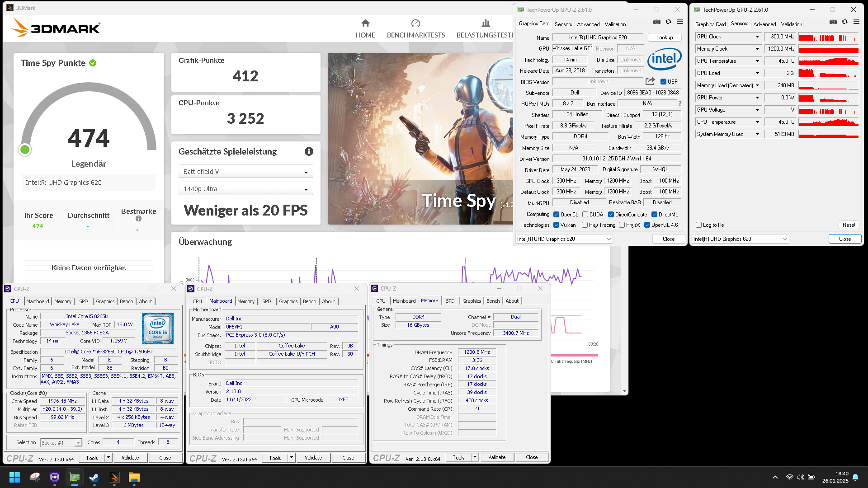Open About tab in CPU-Z CPU window
The height and width of the screenshot is (488, 868).
145,301
